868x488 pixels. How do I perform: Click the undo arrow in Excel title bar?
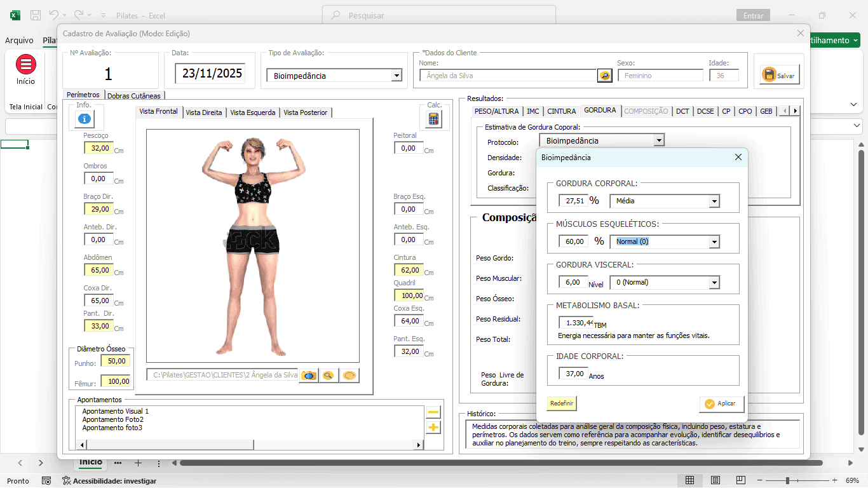(x=54, y=15)
